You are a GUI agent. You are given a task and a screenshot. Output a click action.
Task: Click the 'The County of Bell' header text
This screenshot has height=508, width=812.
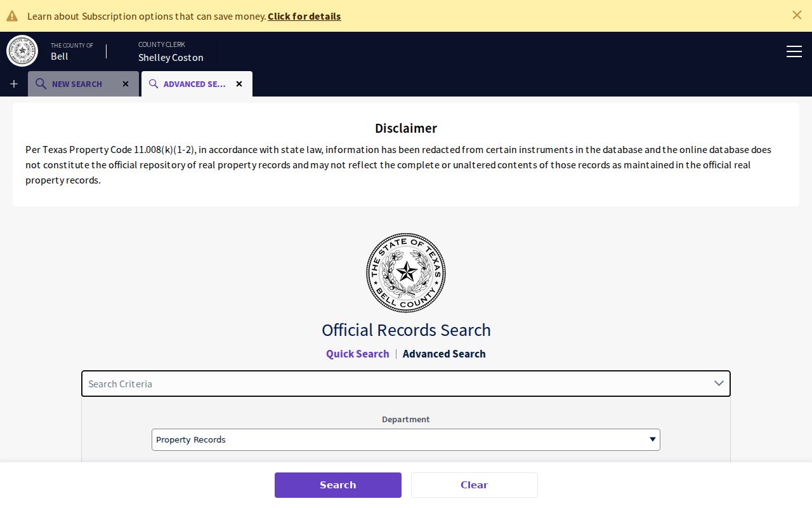[72, 51]
